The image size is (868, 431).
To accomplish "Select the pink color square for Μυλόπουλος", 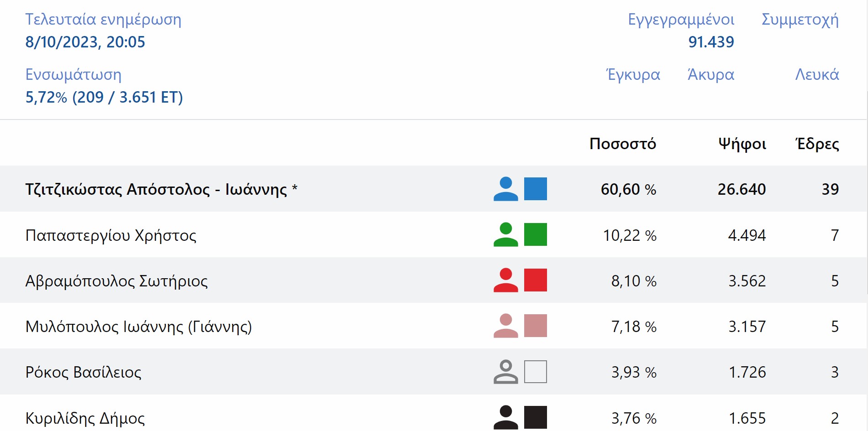I will [x=535, y=326].
